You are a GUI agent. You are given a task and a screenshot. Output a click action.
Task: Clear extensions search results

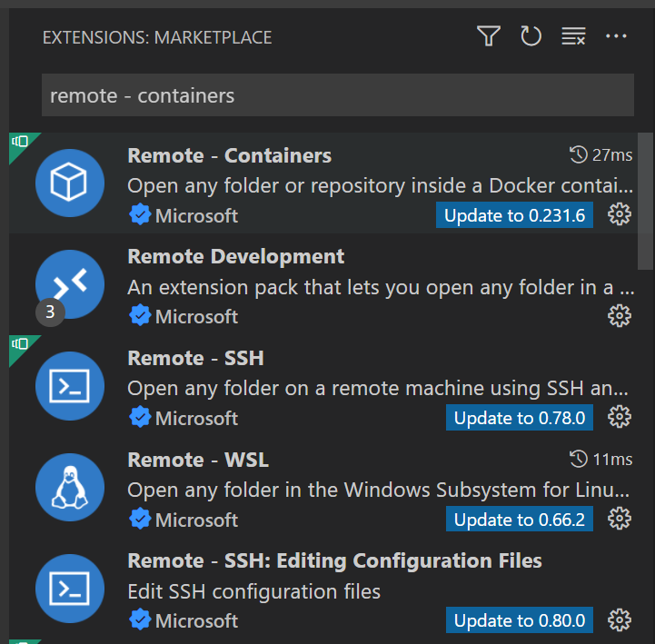click(573, 36)
